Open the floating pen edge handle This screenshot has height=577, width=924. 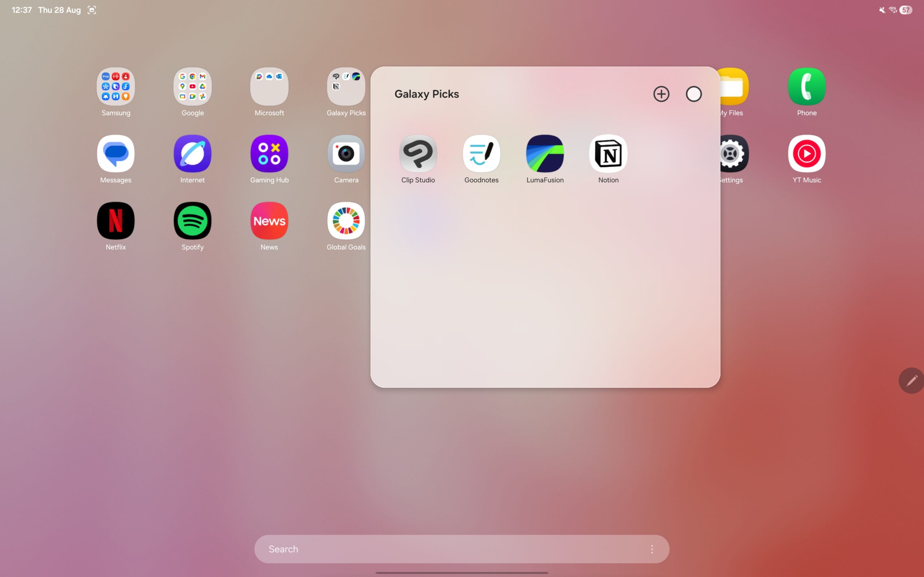click(912, 381)
